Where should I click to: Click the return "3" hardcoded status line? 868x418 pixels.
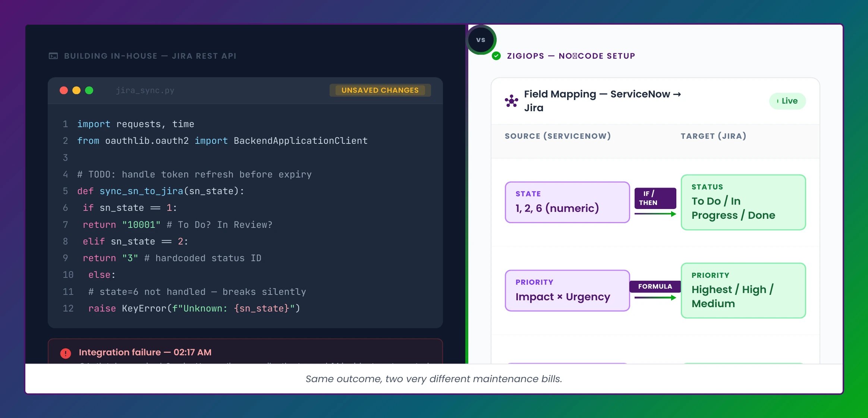click(172, 258)
